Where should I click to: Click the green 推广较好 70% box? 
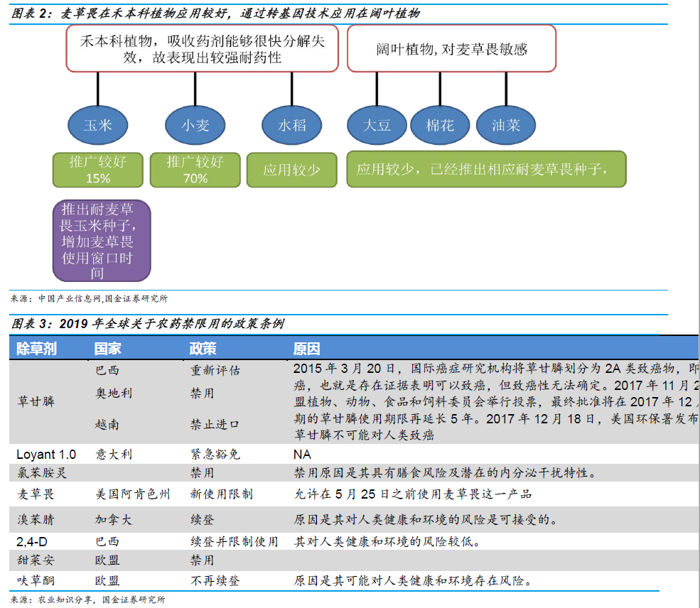tap(195, 170)
